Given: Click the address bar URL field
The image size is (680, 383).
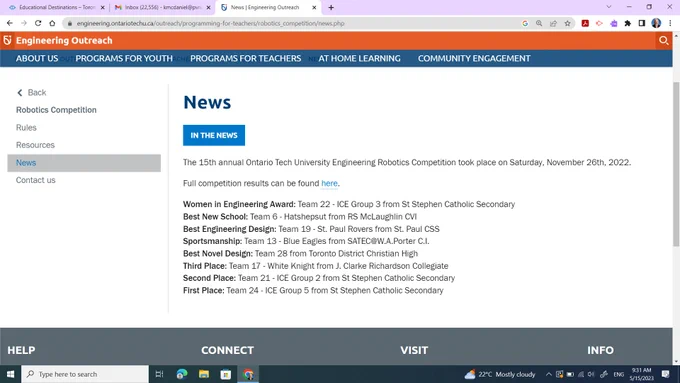Looking at the screenshot, I should pos(291,23).
